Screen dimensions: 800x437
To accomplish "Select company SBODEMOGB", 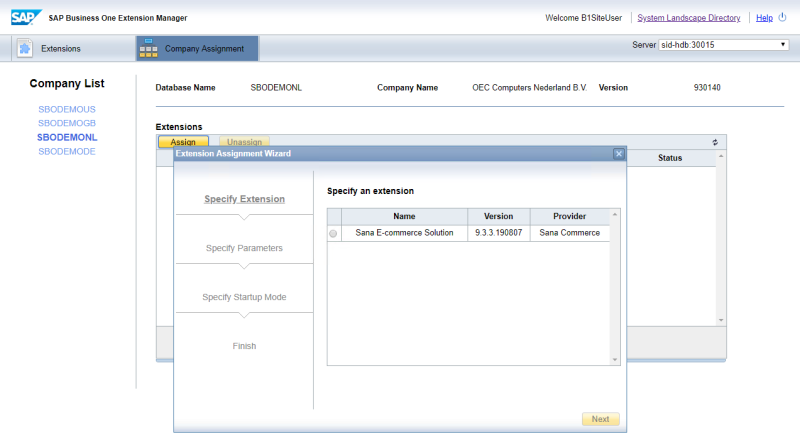I will click(67, 123).
